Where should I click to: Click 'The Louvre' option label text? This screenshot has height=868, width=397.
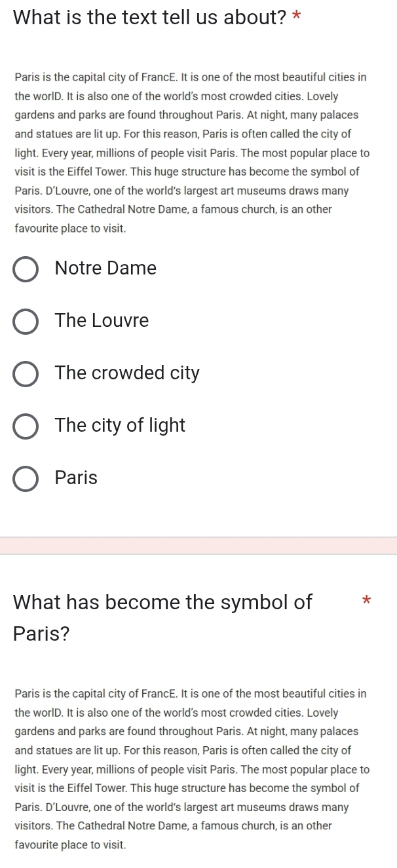tap(102, 320)
